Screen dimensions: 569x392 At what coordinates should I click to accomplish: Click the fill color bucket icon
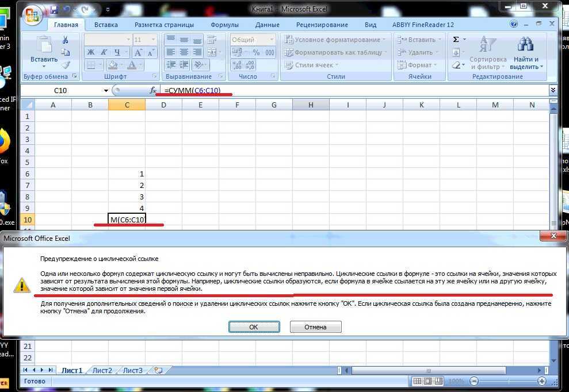(x=113, y=65)
